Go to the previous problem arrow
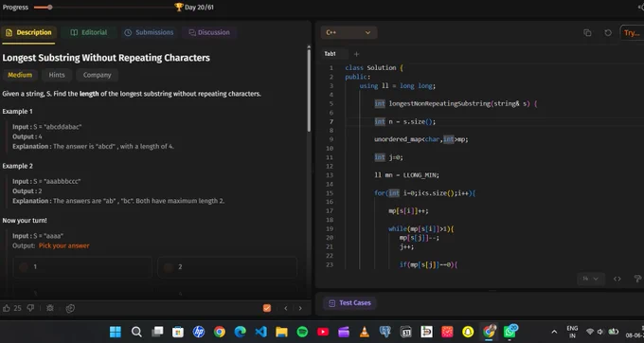The width and height of the screenshot is (644, 343). tap(286, 308)
